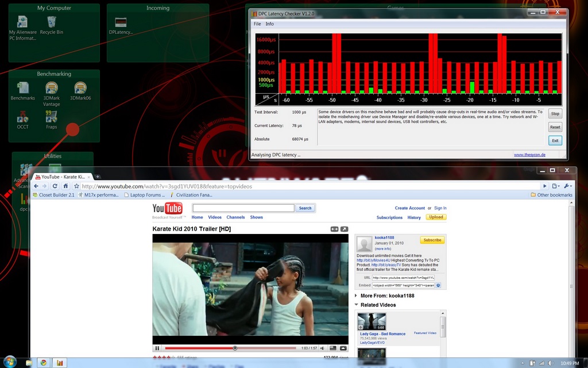Launch the 3DMark06 desktop shortcut

coord(80,91)
